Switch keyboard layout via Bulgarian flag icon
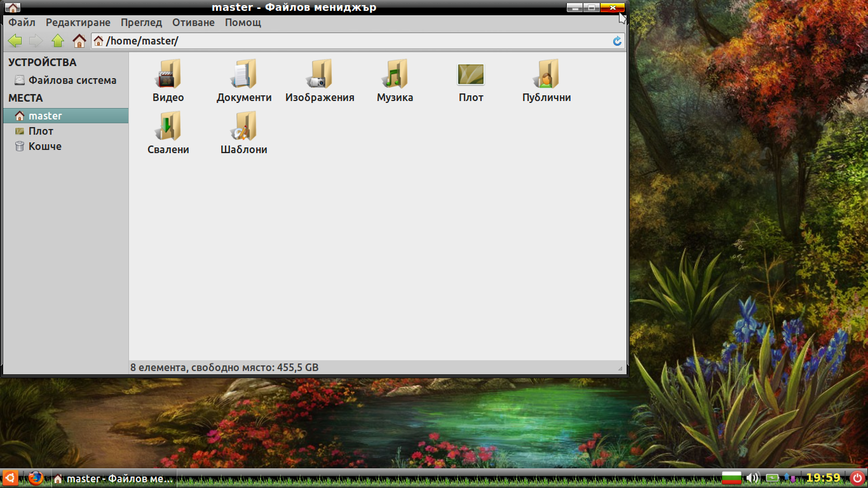 [732, 478]
